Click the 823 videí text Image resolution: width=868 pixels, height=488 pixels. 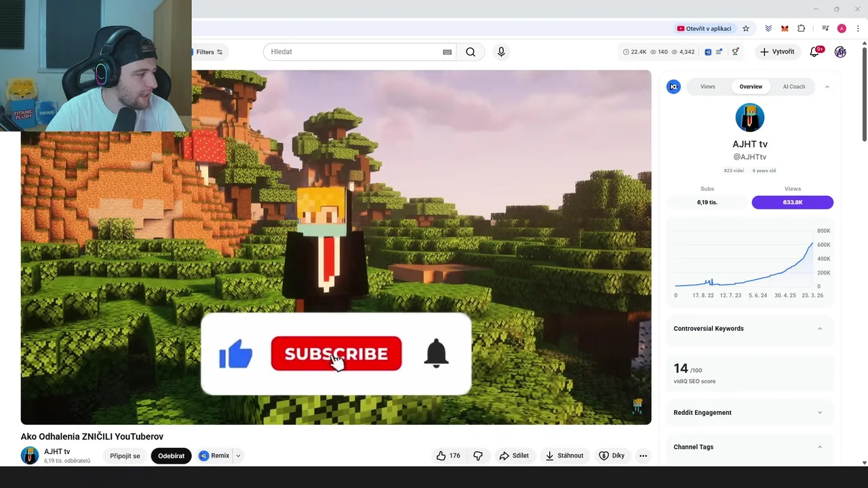[734, 171]
